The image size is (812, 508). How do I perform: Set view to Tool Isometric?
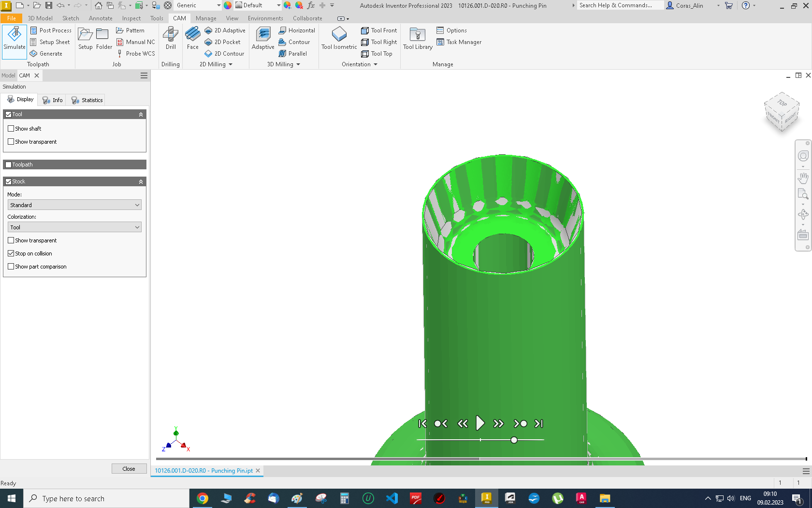339,39
